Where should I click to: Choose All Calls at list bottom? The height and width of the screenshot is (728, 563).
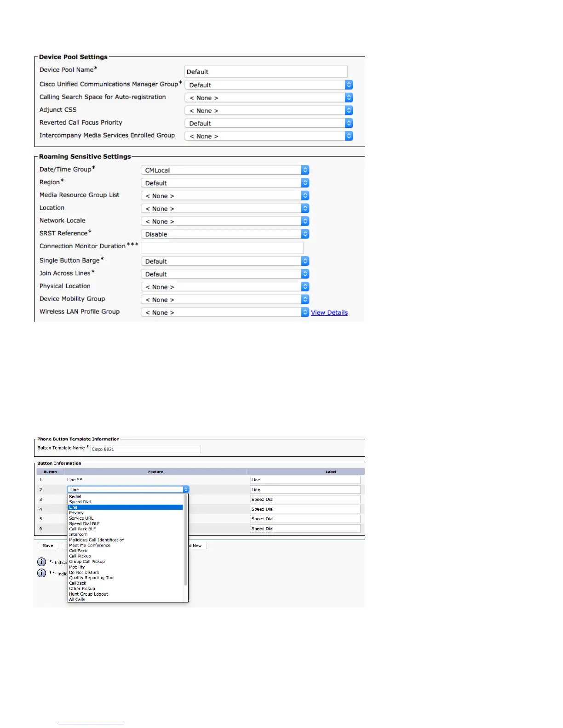126,600
